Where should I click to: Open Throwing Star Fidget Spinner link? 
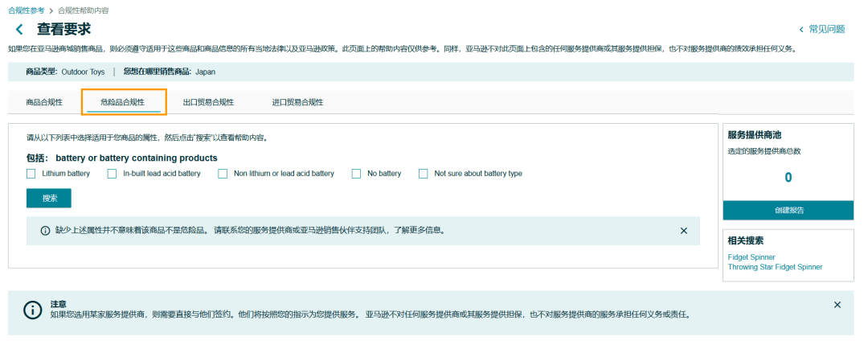pos(775,267)
